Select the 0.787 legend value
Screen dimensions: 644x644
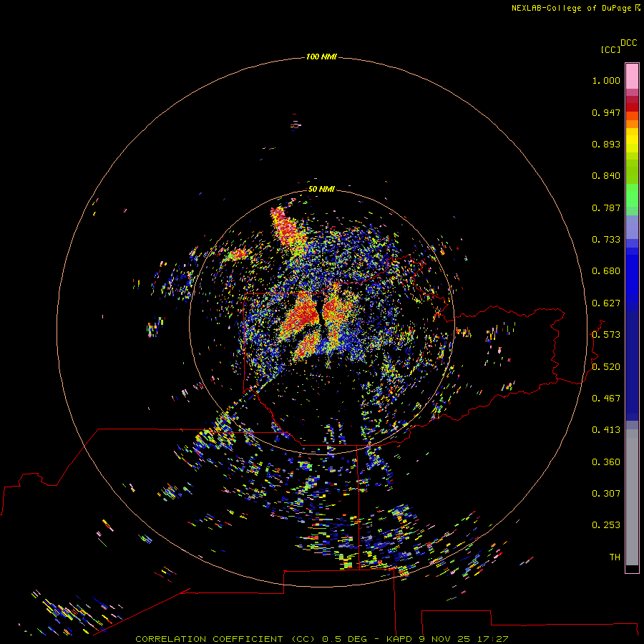tap(606, 208)
